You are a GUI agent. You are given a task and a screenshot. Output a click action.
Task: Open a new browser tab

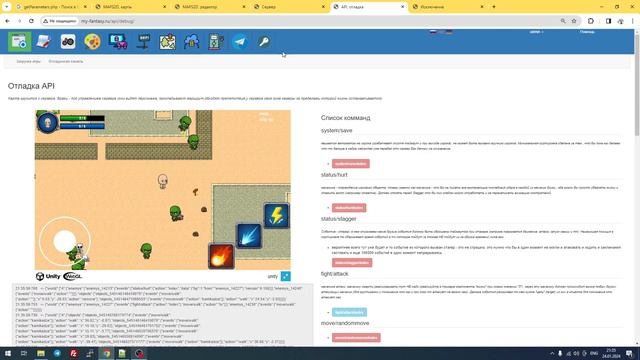[494, 7]
